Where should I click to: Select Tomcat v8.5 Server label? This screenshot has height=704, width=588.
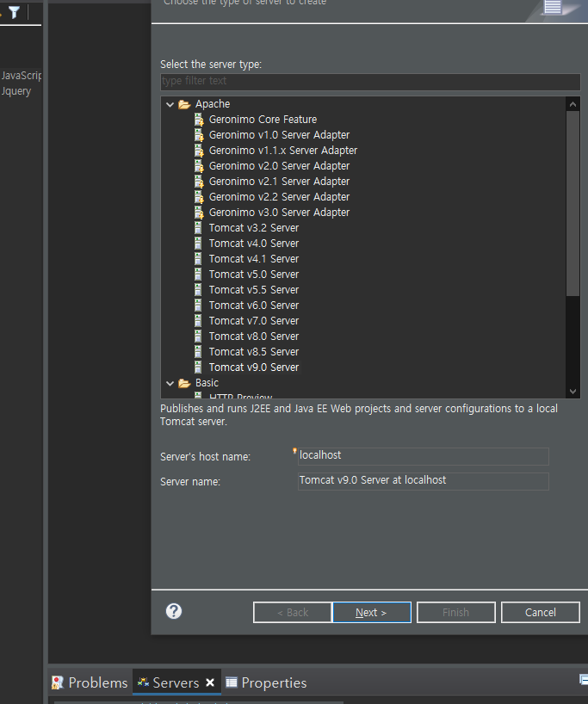254,352
